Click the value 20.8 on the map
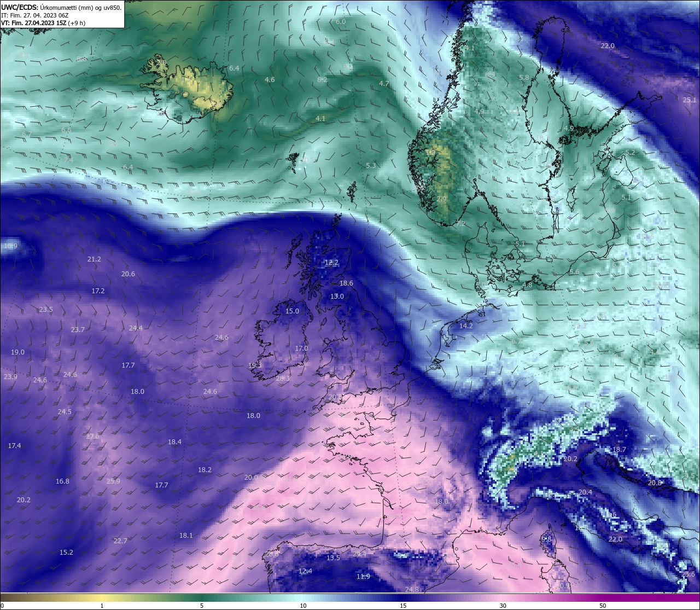Image resolution: width=700 pixels, height=610 pixels. pyautogui.click(x=655, y=483)
